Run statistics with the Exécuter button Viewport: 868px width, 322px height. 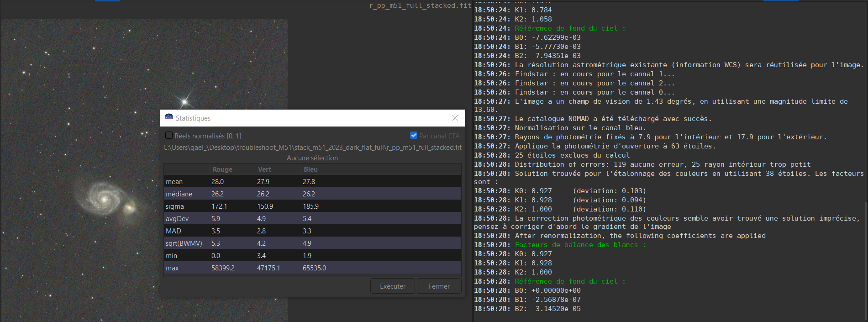393,286
